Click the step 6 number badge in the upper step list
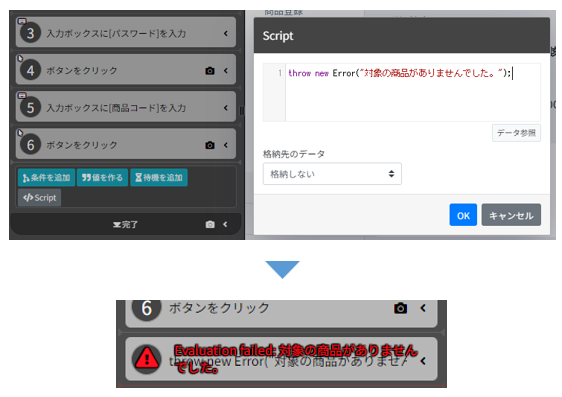Screen dimensions: 562x397 pyautogui.click(x=30, y=145)
